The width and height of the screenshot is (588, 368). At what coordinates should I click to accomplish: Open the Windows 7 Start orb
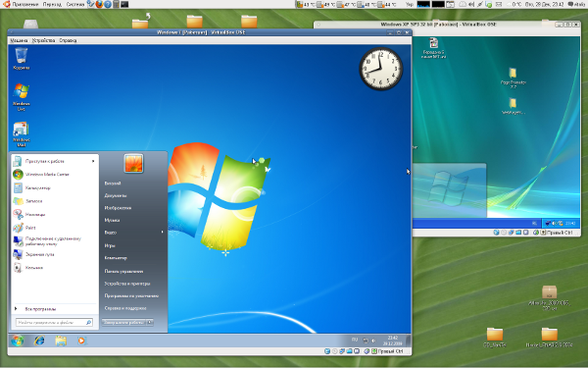point(17,341)
